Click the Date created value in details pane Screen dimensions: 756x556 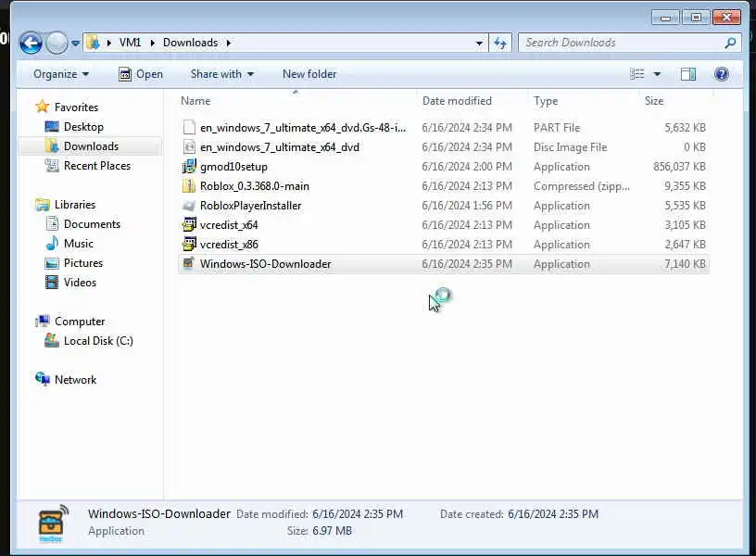coord(552,514)
